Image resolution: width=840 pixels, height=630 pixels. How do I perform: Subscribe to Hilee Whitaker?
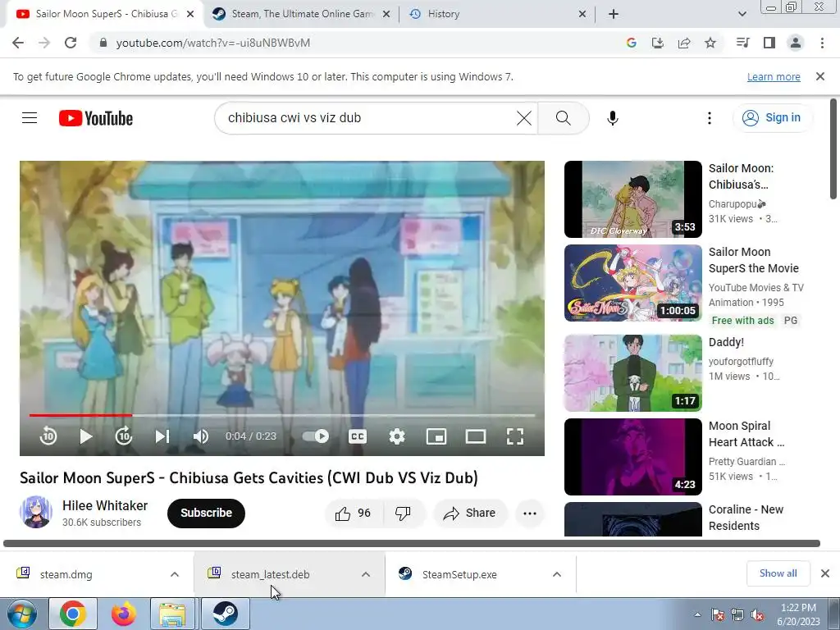(206, 514)
